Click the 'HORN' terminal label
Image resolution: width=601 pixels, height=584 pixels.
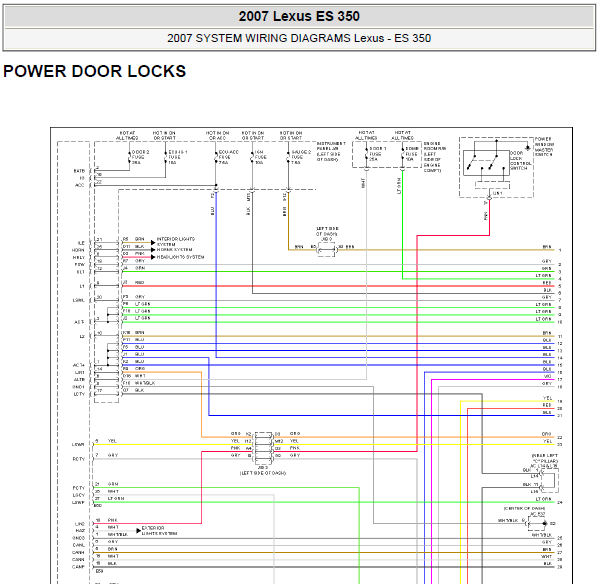point(78,250)
